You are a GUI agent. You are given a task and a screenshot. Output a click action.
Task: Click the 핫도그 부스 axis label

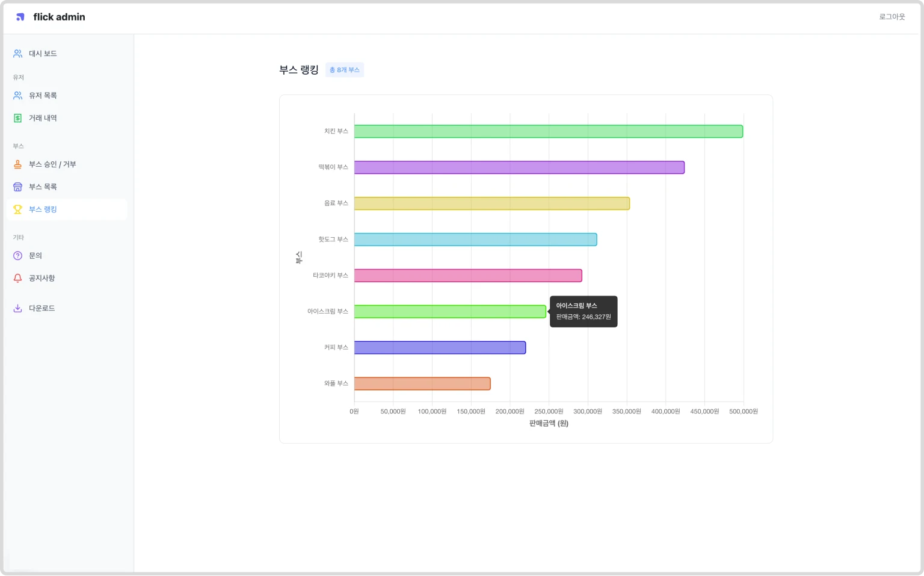(333, 240)
